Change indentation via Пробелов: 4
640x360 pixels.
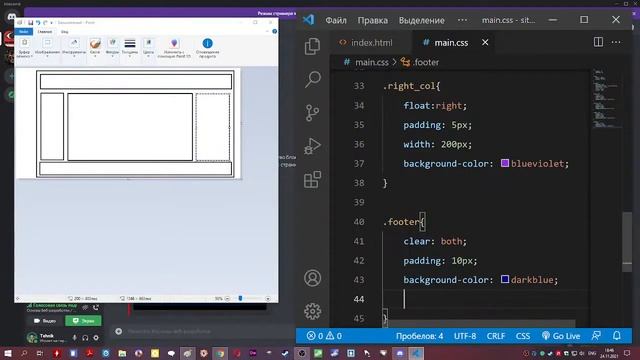(419, 336)
